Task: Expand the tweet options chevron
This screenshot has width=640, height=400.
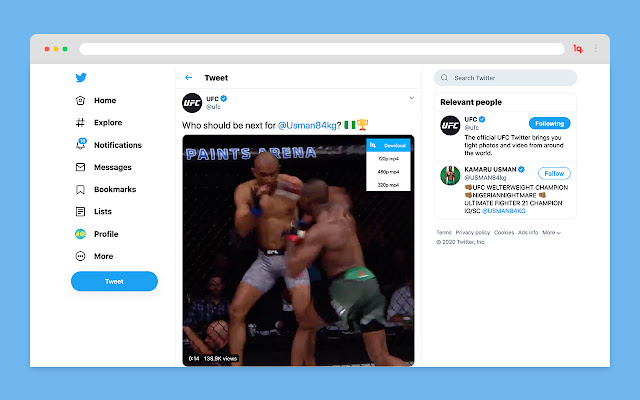Action: click(411, 98)
